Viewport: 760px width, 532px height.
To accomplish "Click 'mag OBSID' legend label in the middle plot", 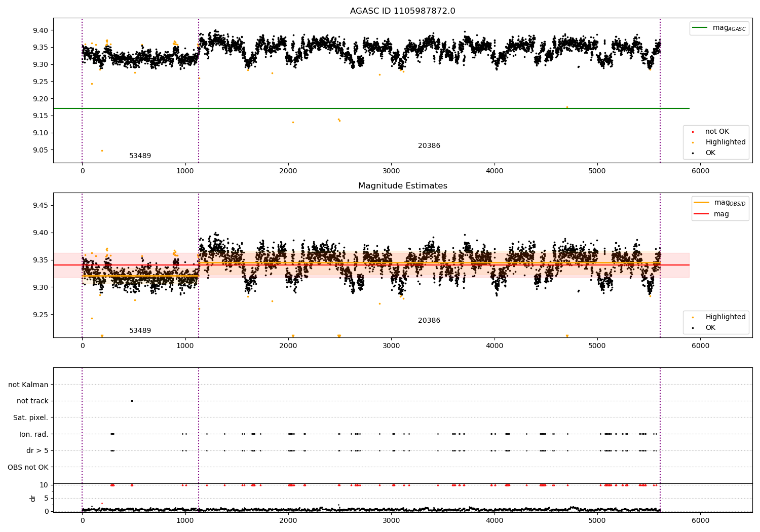I will [730, 203].
